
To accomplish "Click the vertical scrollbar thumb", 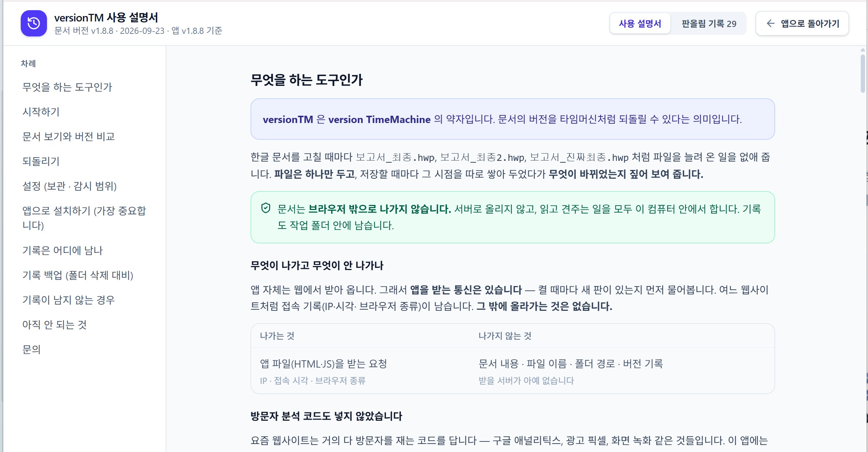I will point(863,74).
